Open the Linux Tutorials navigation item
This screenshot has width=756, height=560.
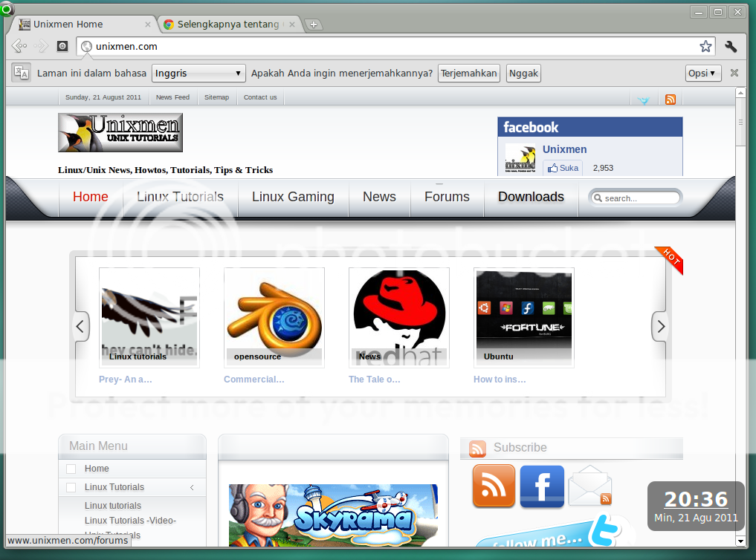click(180, 197)
